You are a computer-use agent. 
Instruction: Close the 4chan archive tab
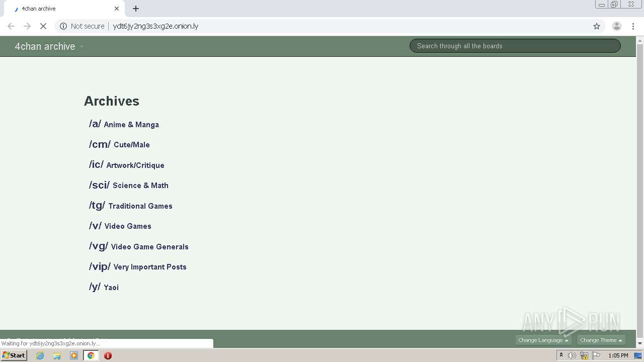(x=117, y=9)
